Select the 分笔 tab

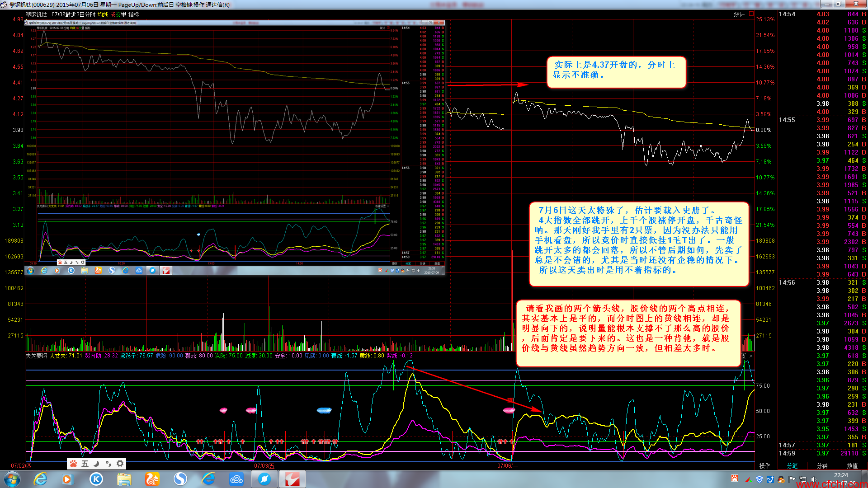coord(792,466)
